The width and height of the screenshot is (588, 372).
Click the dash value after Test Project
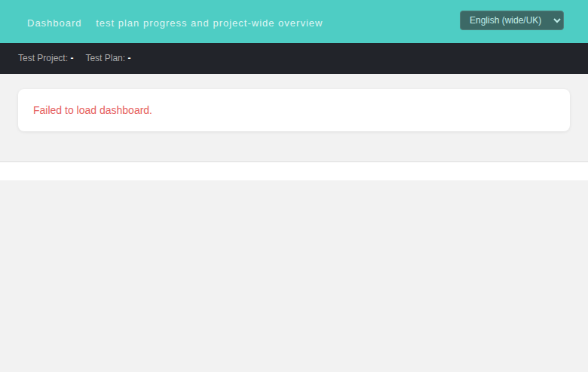(72, 58)
